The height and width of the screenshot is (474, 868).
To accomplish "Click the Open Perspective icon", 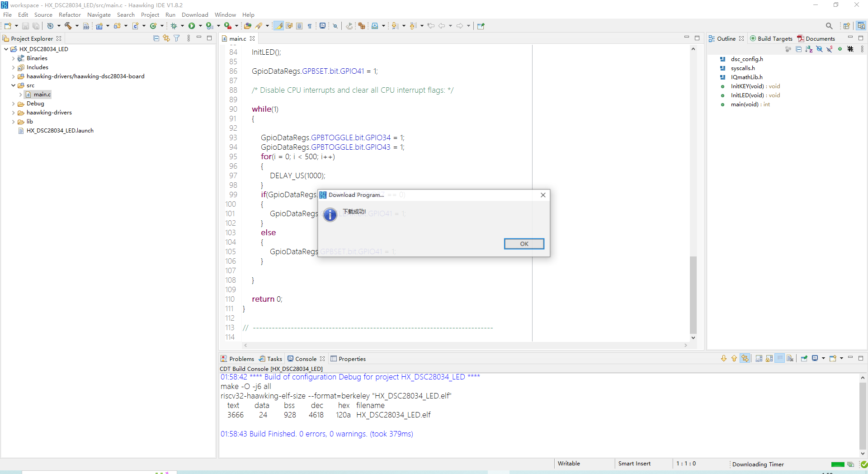I will [x=846, y=26].
